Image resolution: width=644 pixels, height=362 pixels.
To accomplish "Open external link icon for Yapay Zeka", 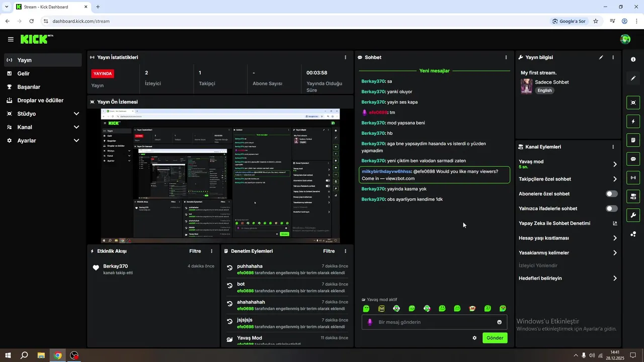I will (x=615, y=223).
